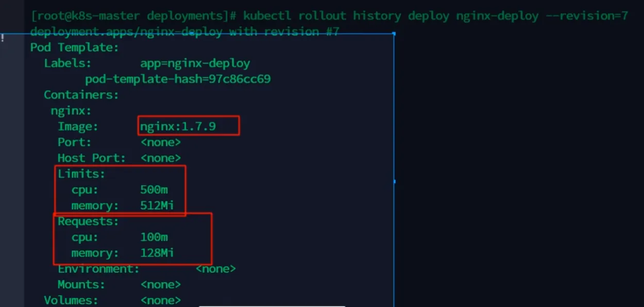Click the top-right selection handle

[x=394, y=34]
